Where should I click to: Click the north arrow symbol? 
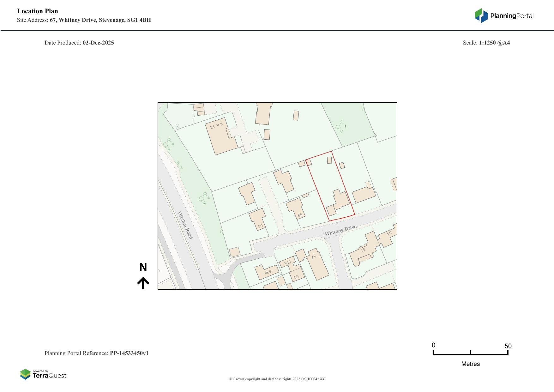(x=143, y=283)
